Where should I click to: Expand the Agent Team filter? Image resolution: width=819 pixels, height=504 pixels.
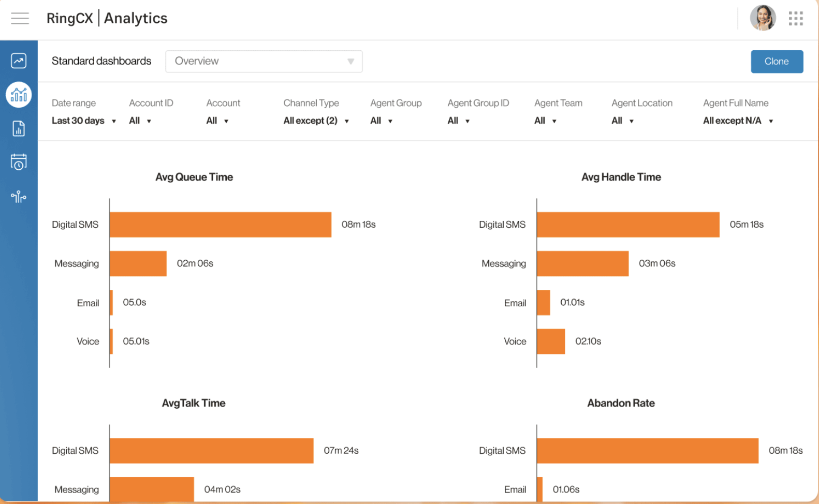(x=545, y=121)
